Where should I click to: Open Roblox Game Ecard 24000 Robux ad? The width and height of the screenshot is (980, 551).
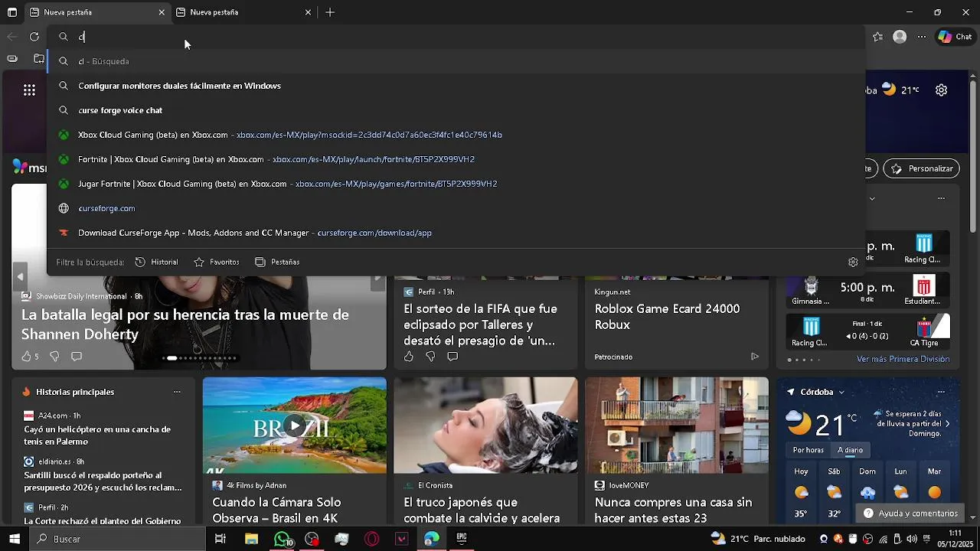[x=667, y=317]
